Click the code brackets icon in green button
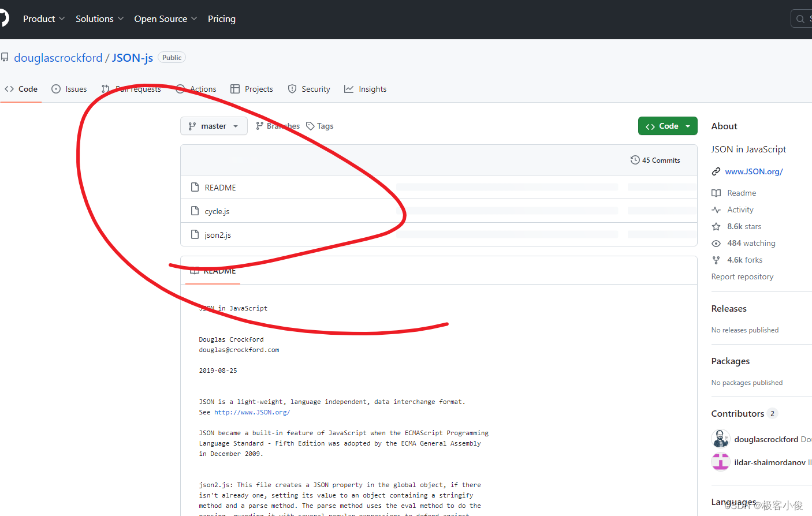 tap(650, 126)
